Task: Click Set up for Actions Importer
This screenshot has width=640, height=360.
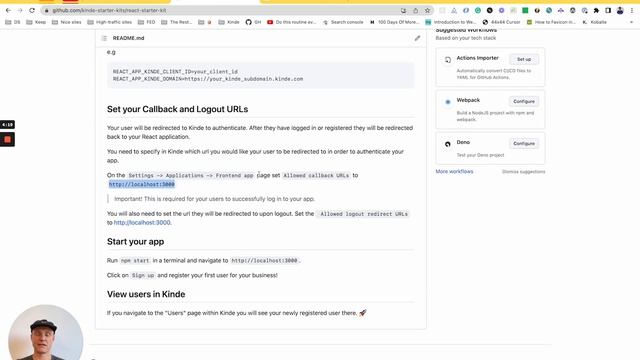Action: (524, 59)
